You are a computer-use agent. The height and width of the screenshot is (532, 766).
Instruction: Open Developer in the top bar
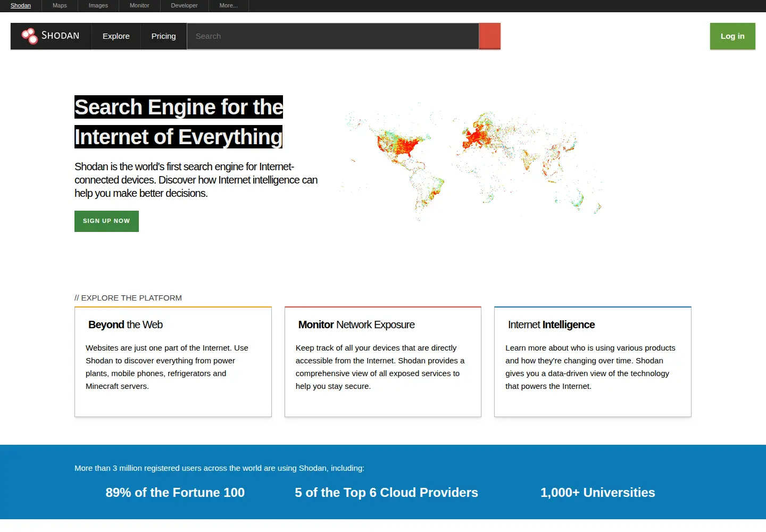(x=184, y=5)
